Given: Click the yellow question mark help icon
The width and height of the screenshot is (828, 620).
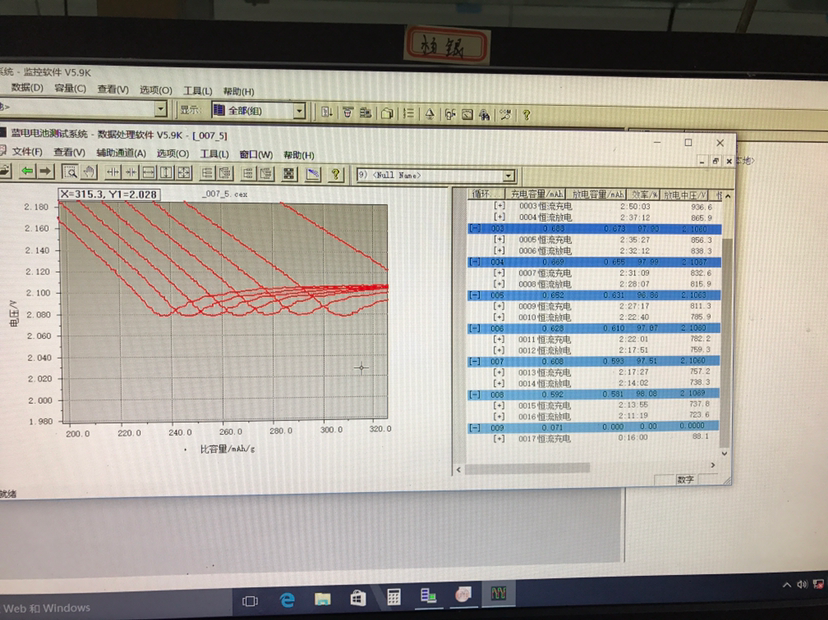Looking at the screenshot, I should coord(335,173).
